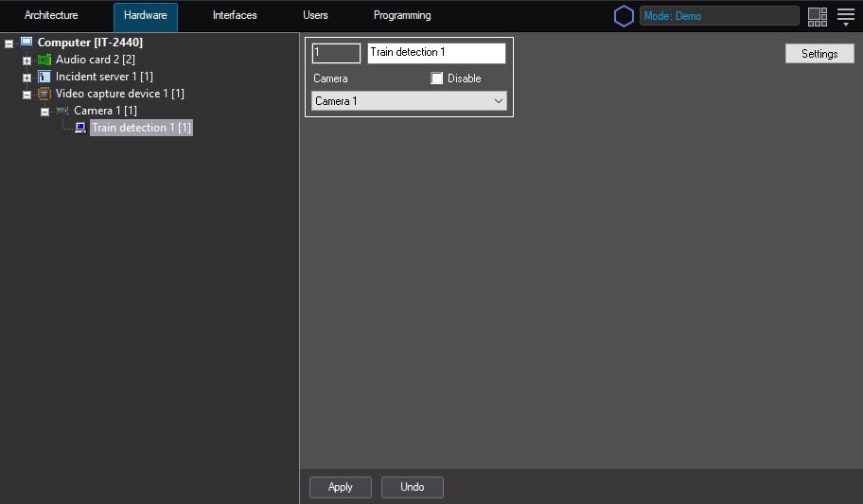Image resolution: width=863 pixels, height=504 pixels.
Task: Click the Incident server 1 icon
Action: (x=44, y=77)
